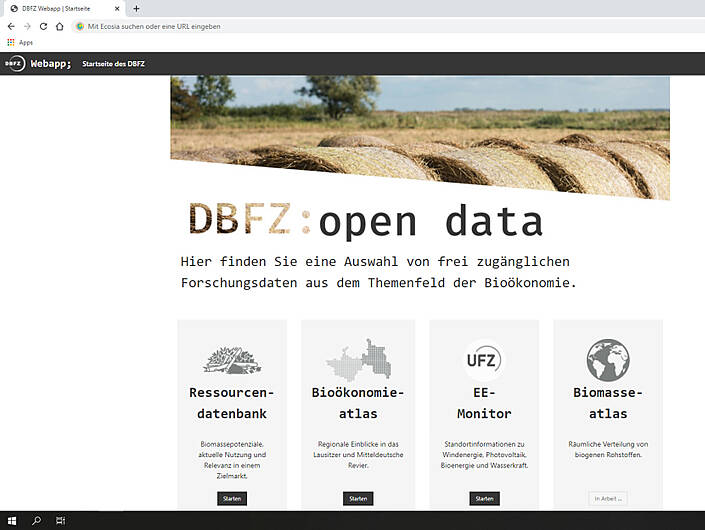Viewport: 705px width, 530px height.
Task: Click the Ressourcendatenbank wood pile icon
Action: pyautogui.click(x=232, y=359)
